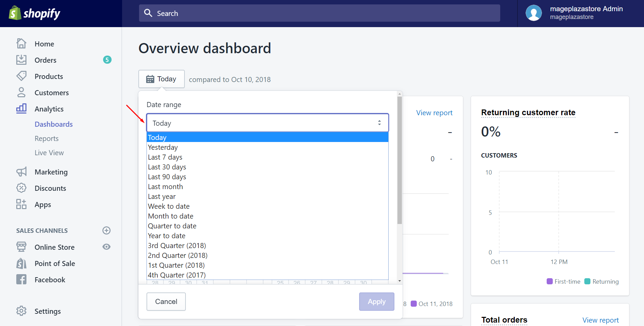644x326 pixels.
Task: Open Marketing section
Action: 51,172
